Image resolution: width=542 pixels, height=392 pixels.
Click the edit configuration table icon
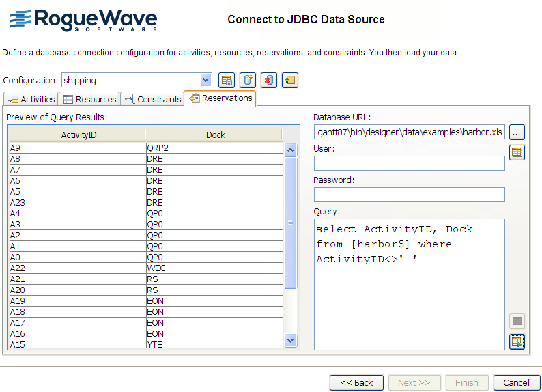227,81
